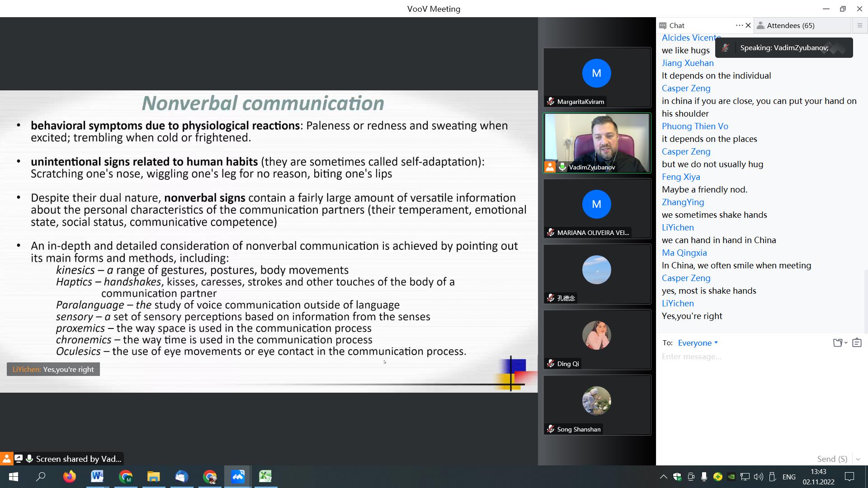
Task: Click chat sender name ZhangYing
Action: [x=683, y=202]
